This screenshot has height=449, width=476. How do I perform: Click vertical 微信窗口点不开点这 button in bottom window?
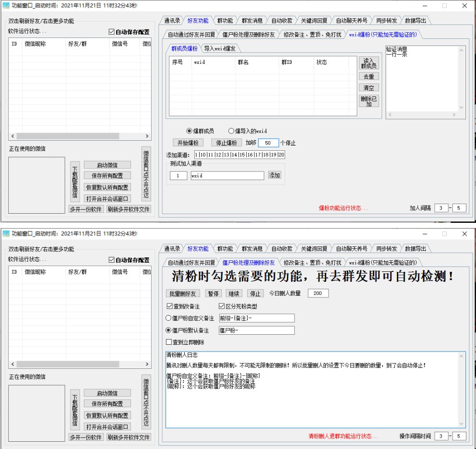click(x=146, y=401)
